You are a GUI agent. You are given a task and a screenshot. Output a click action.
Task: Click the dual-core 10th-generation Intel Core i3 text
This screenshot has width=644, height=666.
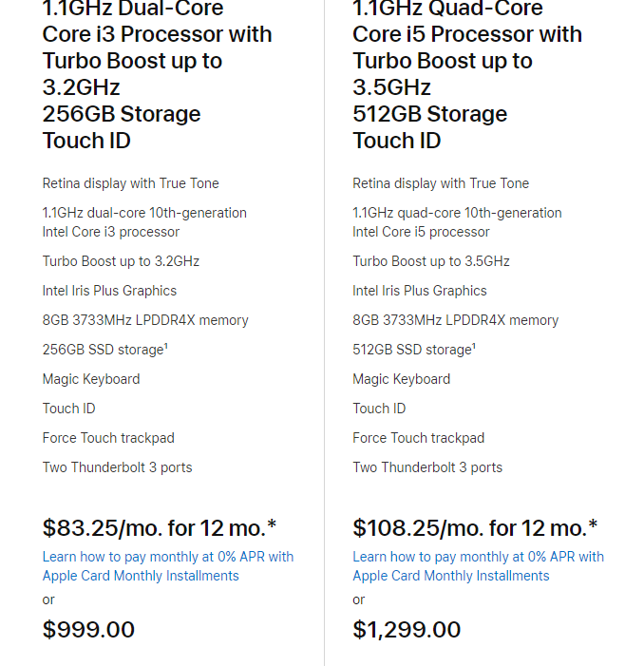pyautogui.click(x=144, y=222)
